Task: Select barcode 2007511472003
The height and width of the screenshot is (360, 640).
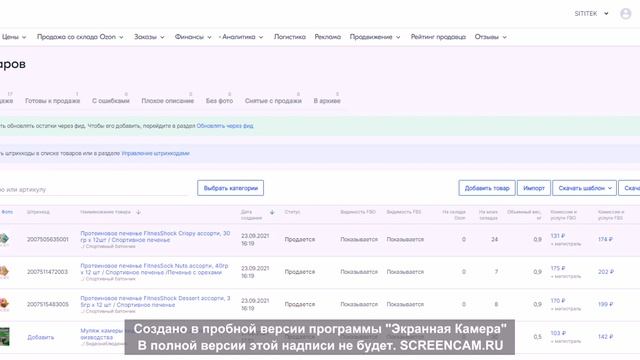Action: coord(47,271)
